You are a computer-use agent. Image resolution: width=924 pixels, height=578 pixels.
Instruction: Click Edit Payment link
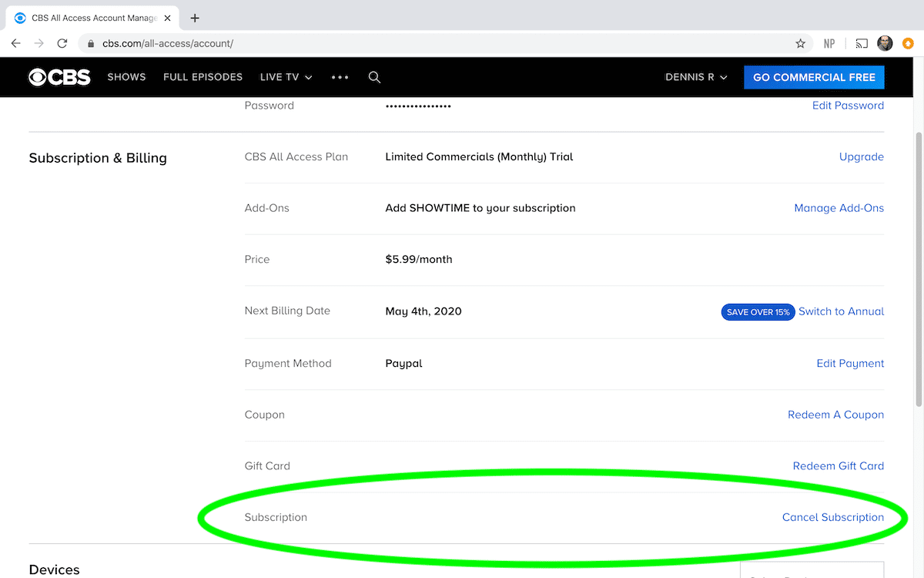[850, 364]
